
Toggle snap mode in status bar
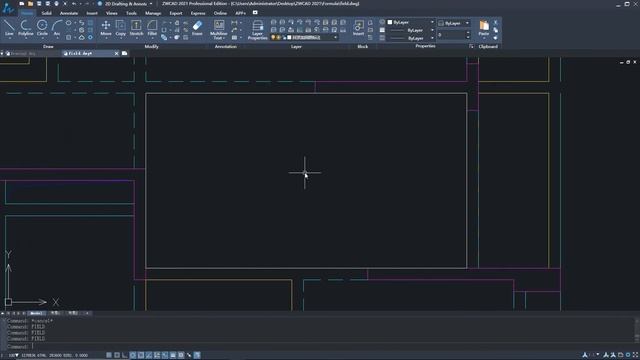click(x=109, y=355)
